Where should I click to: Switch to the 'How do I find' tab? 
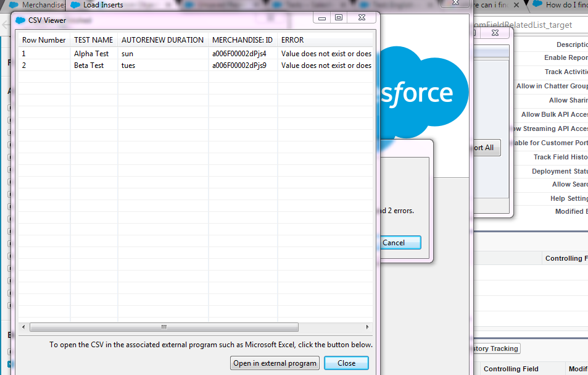560,5
